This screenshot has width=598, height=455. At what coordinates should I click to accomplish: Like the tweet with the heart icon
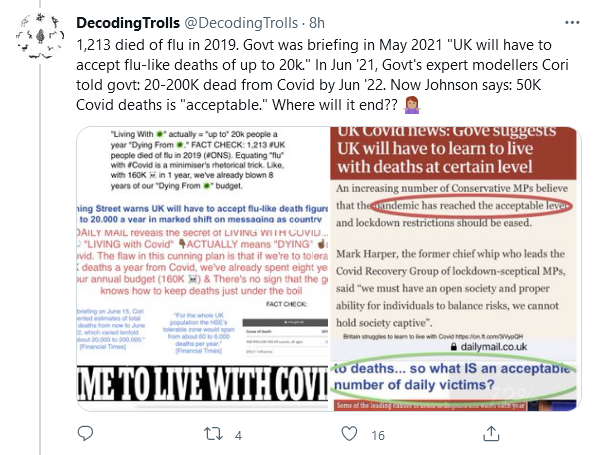[349, 434]
